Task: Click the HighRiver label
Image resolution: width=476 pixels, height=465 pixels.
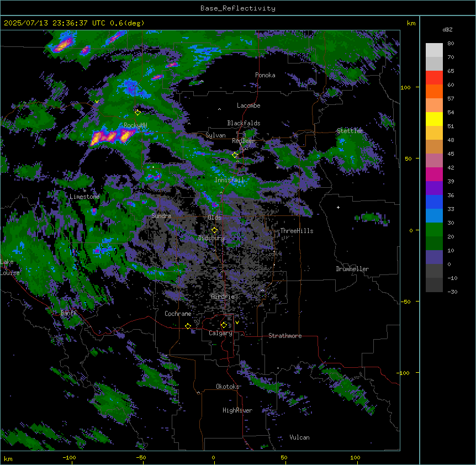Action: tap(237, 410)
